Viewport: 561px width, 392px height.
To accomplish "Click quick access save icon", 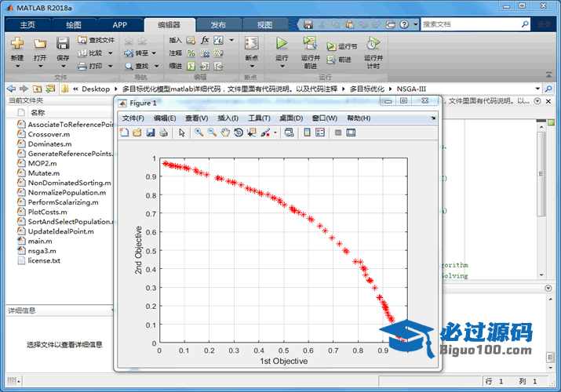I will 308,24.
